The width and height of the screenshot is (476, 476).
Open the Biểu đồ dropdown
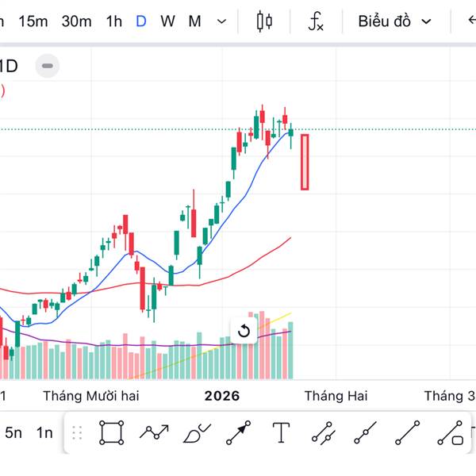394,21
